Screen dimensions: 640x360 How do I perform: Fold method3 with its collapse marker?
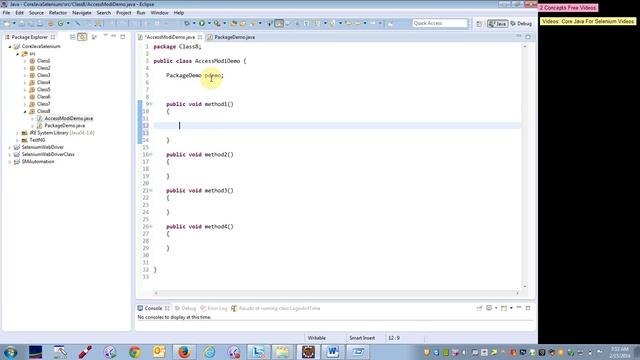(150, 191)
